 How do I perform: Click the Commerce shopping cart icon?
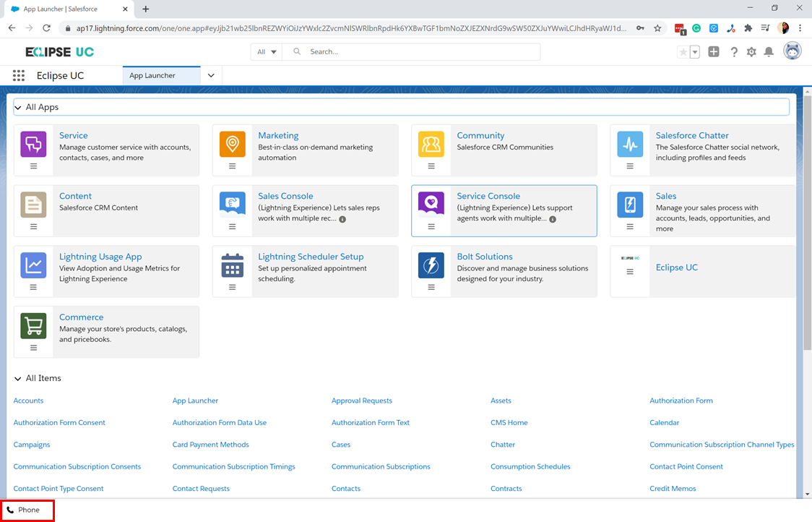pos(33,326)
